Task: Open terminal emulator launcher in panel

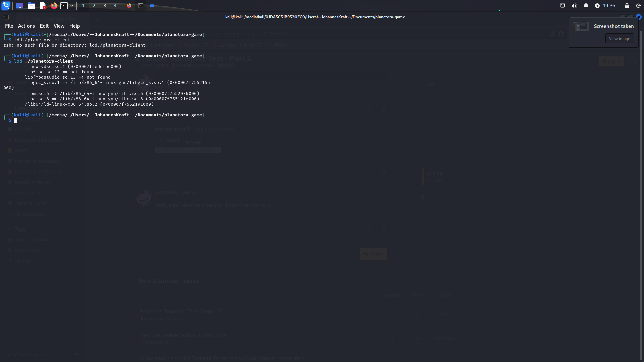Action: (64, 5)
